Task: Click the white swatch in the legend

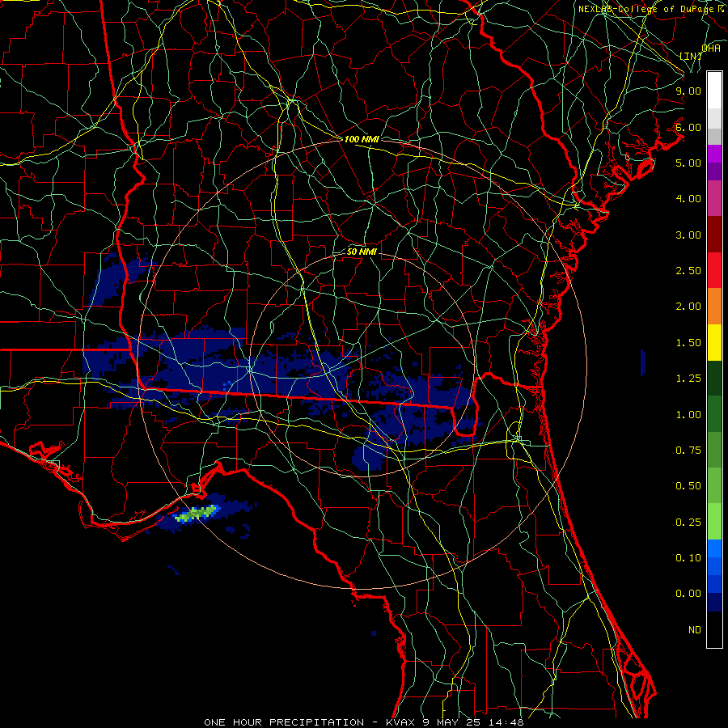Action: [714, 91]
